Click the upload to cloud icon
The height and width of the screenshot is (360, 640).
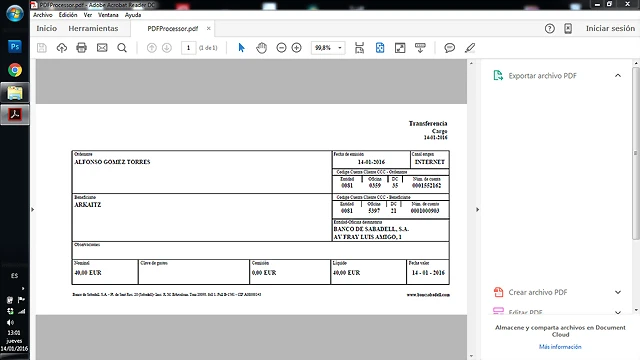coord(62,48)
